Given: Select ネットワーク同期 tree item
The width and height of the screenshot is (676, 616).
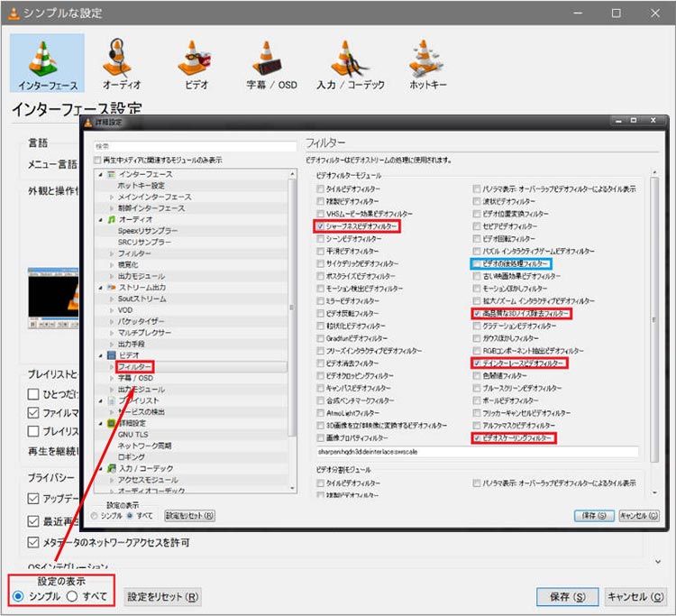Looking at the screenshot, I should (144, 446).
